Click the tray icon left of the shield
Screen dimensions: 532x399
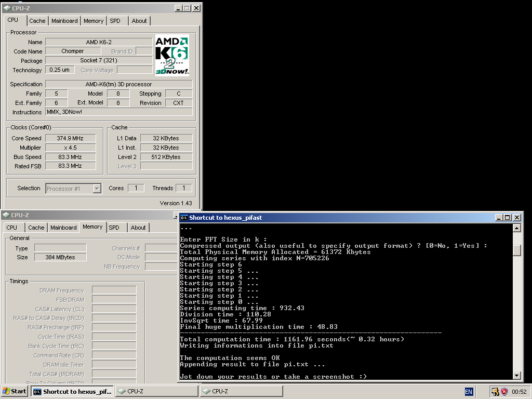[x=495, y=392]
